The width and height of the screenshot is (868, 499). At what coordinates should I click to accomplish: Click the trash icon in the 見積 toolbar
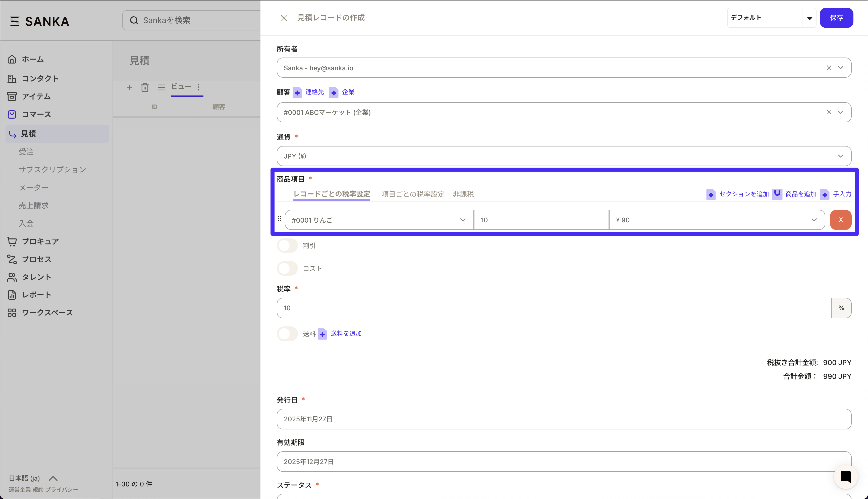145,87
